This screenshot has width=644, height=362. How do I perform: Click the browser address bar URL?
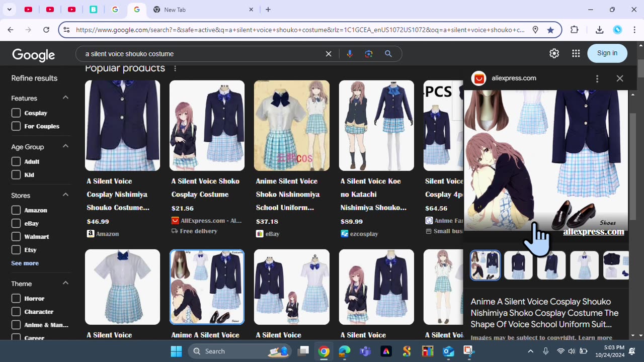pyautogui.click(x=300, y=30)
